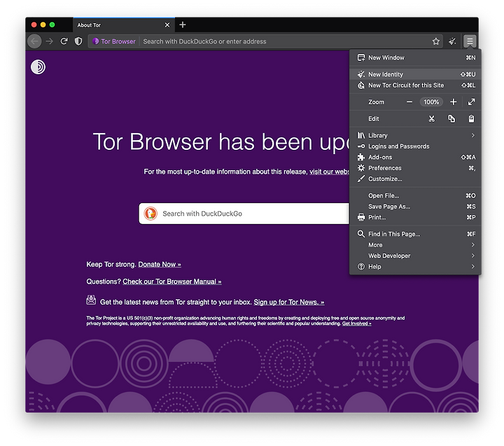Click the Tor Browser label in address bar
The width and height of the screenshot is (504, 446).
pos(118,41)
